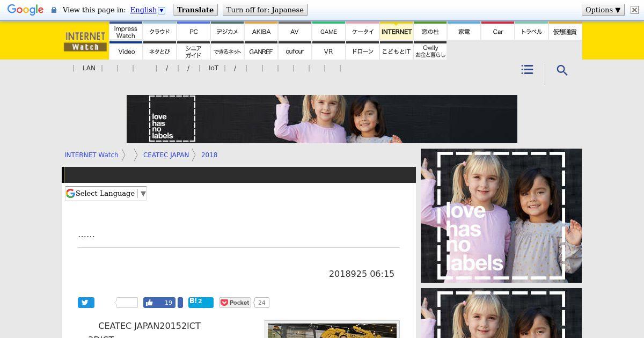This screenshot has width=644, height=338.
Task: Open the シニアガイド tab
Action: pyautogui.click(x=193, y=51)
